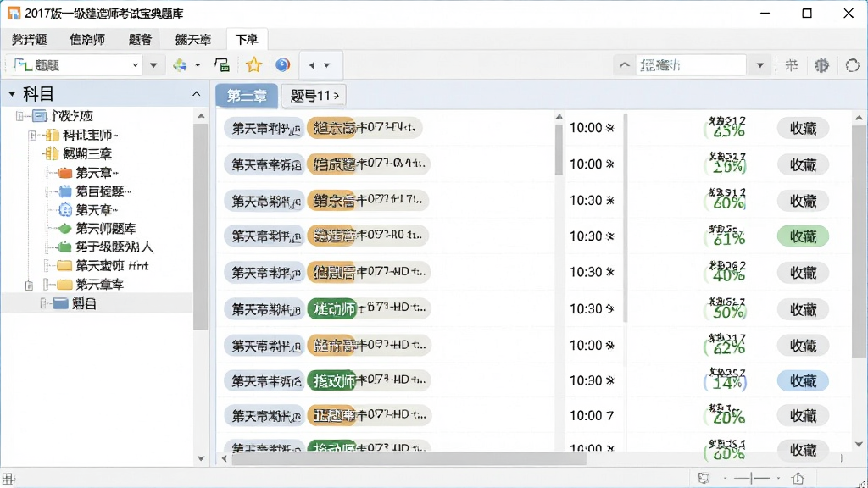Open the dropdown arrow beside the back arrow
868x488 pixels.
[x=327, y=65]
